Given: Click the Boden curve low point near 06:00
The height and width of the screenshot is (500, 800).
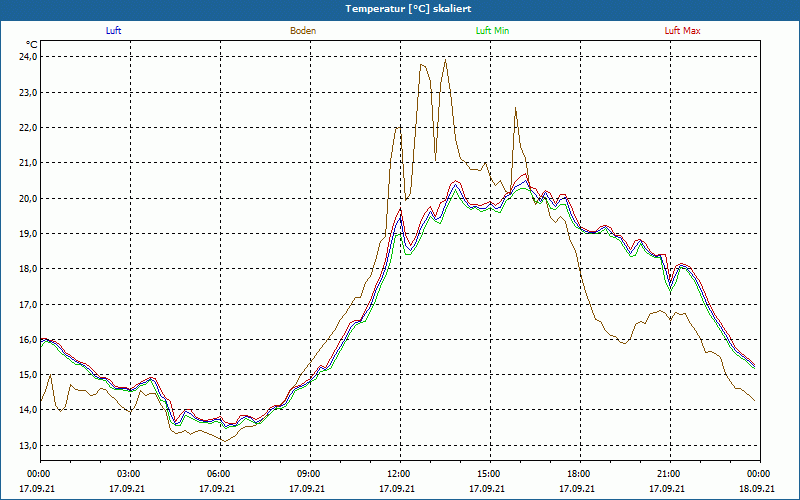Looking at the screenshot, I should click(223, 441).
